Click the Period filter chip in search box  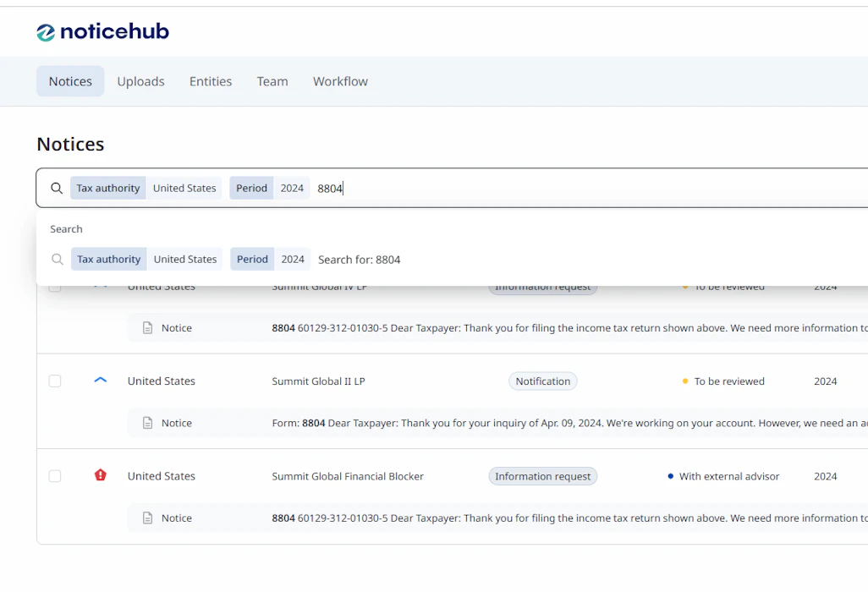(x=251, y=188)
